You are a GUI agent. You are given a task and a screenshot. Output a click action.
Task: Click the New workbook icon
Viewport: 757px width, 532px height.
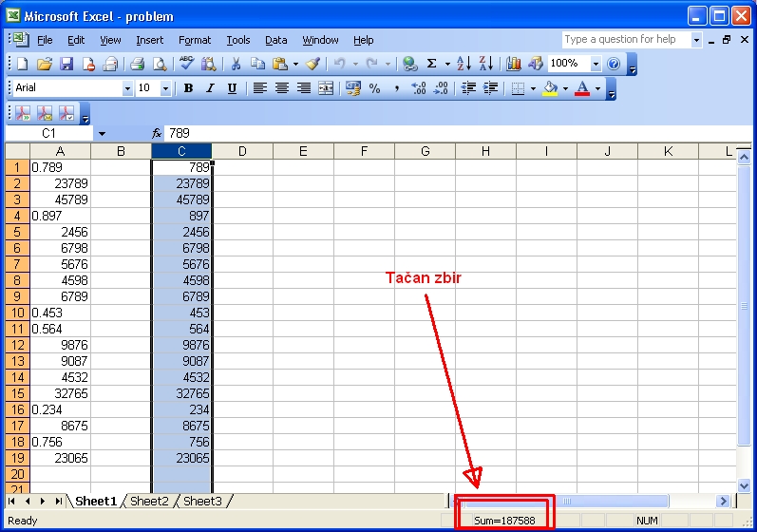(22, 64)
